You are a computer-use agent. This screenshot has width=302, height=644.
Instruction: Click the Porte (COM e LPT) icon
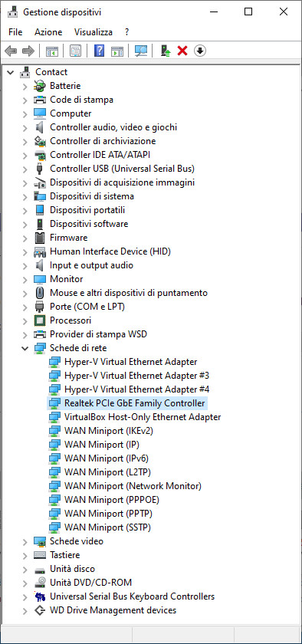point(40,307)
